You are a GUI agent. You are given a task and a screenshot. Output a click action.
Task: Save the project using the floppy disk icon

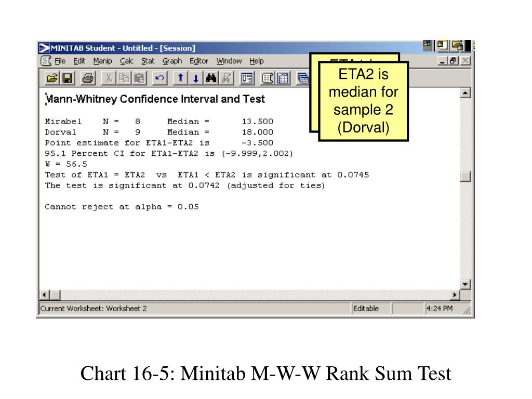(x=68, y=78)
